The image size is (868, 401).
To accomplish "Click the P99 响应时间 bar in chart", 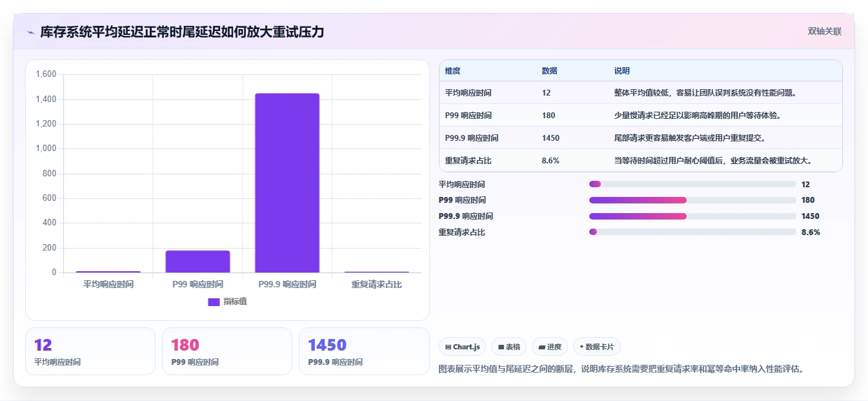I will (197, 262).
